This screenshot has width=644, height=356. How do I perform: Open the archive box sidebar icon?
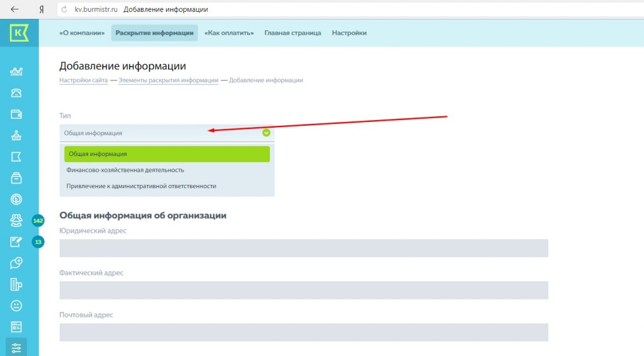16,178
